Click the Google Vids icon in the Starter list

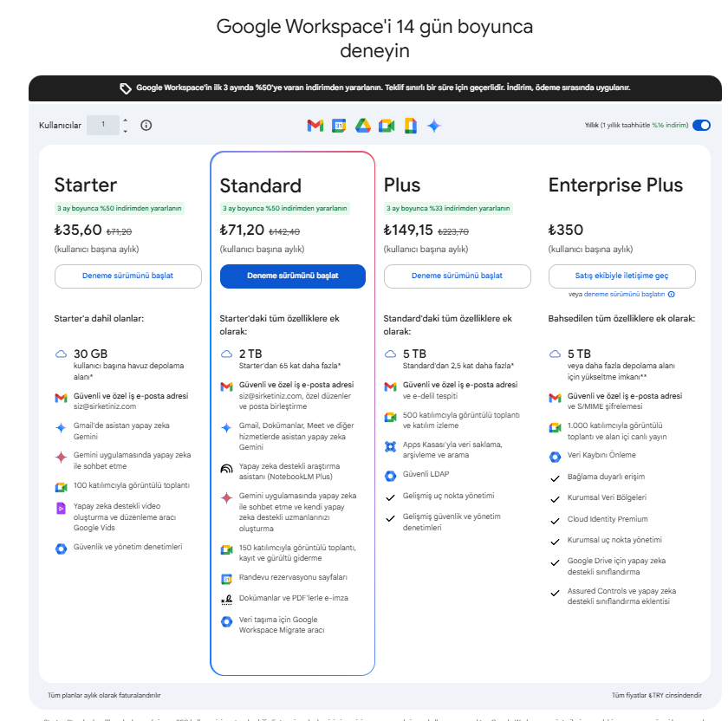[61, 509]
